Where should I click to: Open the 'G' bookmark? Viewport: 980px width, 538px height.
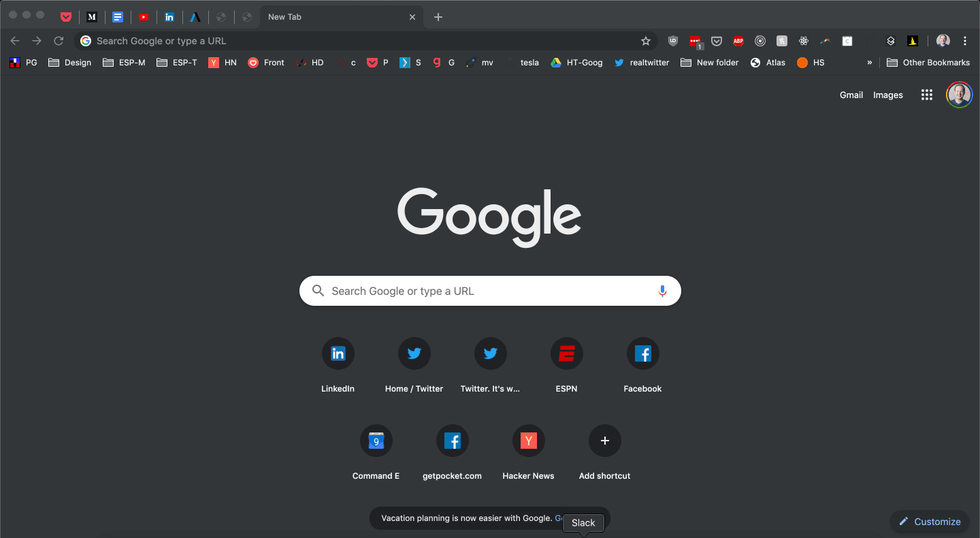(x=444, y=63)
